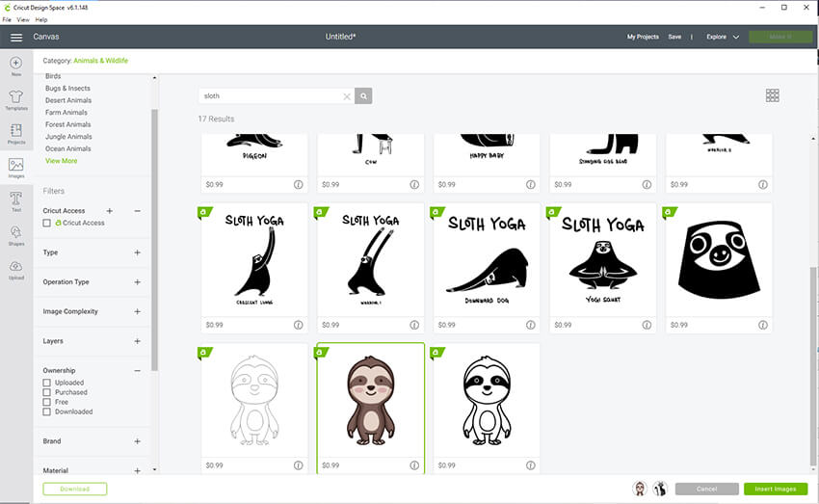
Task: Show info for the Cow image
Action: pyautogui.click(x=414, y=184)
